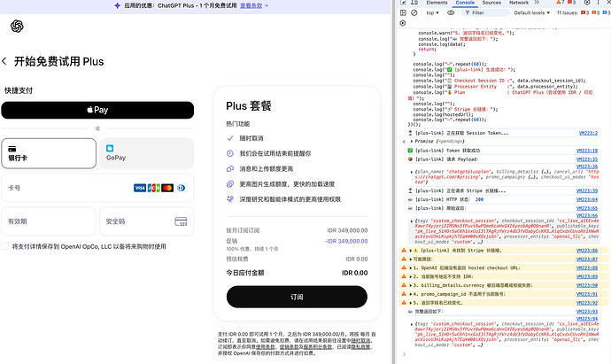Viewport: 611px width, 364px height.
Task: Click the Diners Club logo
Action: click(182, 188)
